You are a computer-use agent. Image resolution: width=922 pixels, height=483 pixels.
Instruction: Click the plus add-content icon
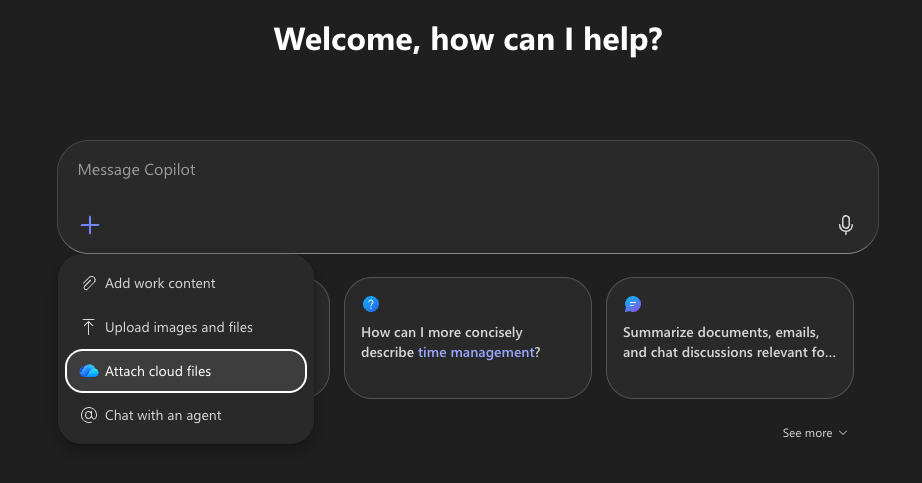pyautogui.click(x=90, y=225)
